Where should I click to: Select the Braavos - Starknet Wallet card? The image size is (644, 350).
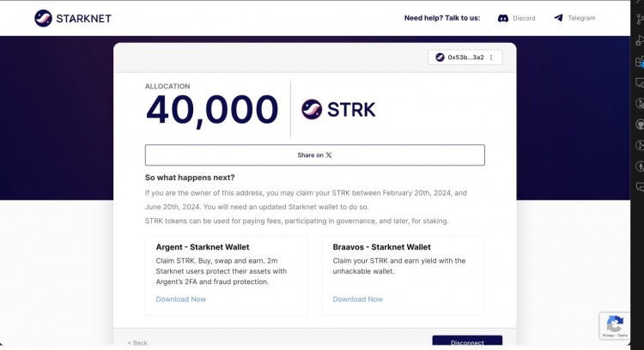404,275
